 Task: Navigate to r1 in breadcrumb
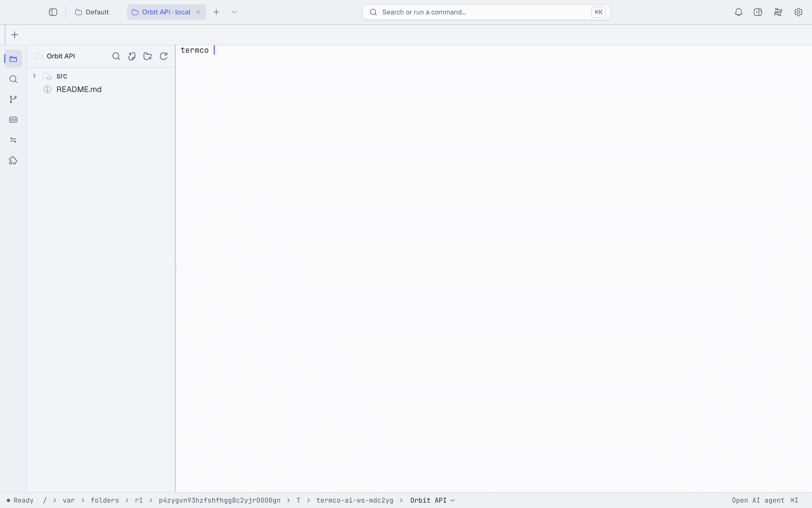(x=139, y=500)
